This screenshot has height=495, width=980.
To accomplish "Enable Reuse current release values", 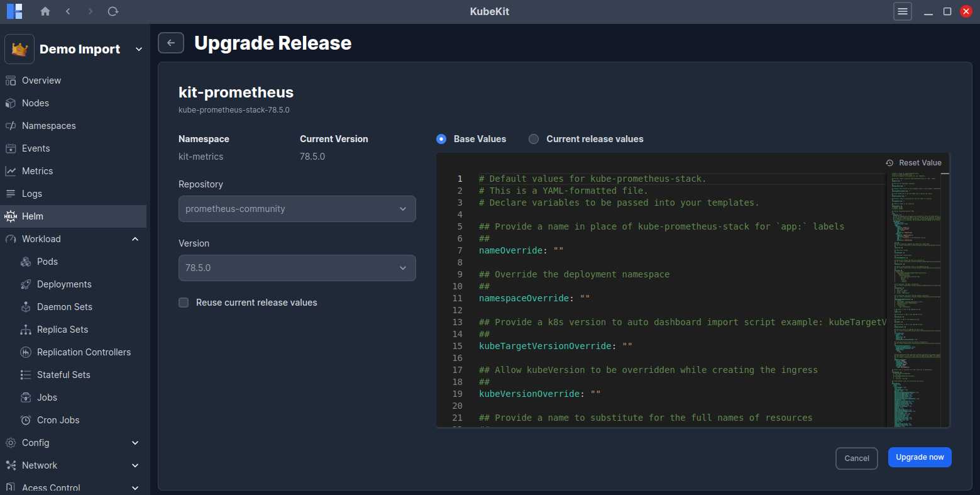I will coord(184,303).
